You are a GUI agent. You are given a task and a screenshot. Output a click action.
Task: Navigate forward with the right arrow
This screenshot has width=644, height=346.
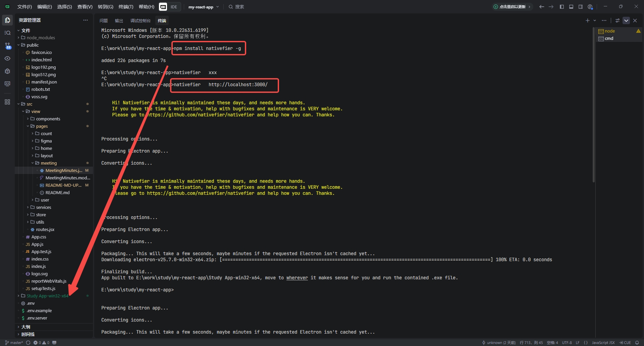(x=551, y=7)
